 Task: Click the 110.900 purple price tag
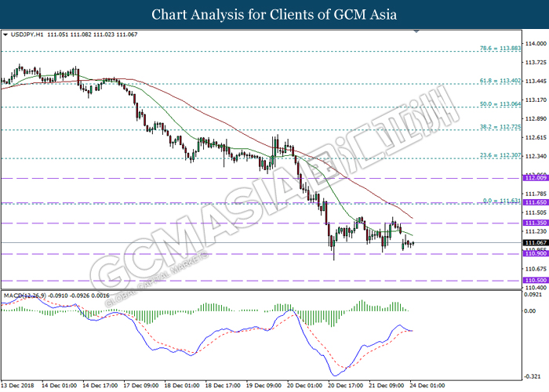point(536,253)
